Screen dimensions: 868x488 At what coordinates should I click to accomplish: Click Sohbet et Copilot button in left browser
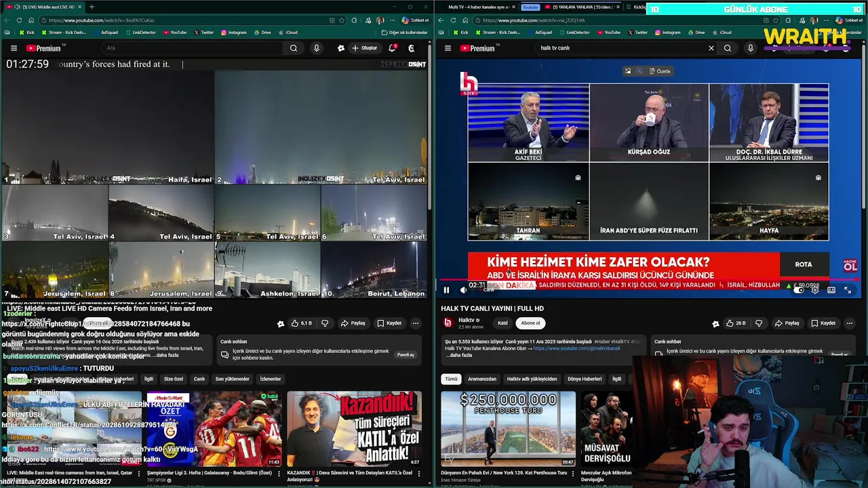[x=415, y=20]
